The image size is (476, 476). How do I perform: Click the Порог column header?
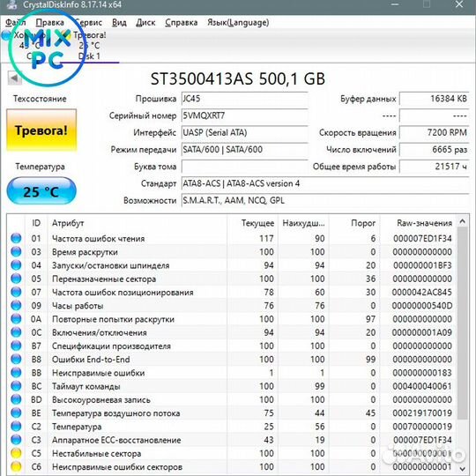pos(354,223)
